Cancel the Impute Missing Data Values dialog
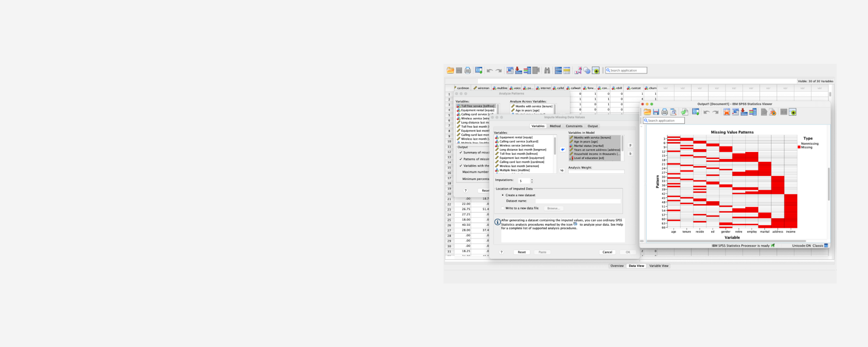868x347 pixels. 607,252
